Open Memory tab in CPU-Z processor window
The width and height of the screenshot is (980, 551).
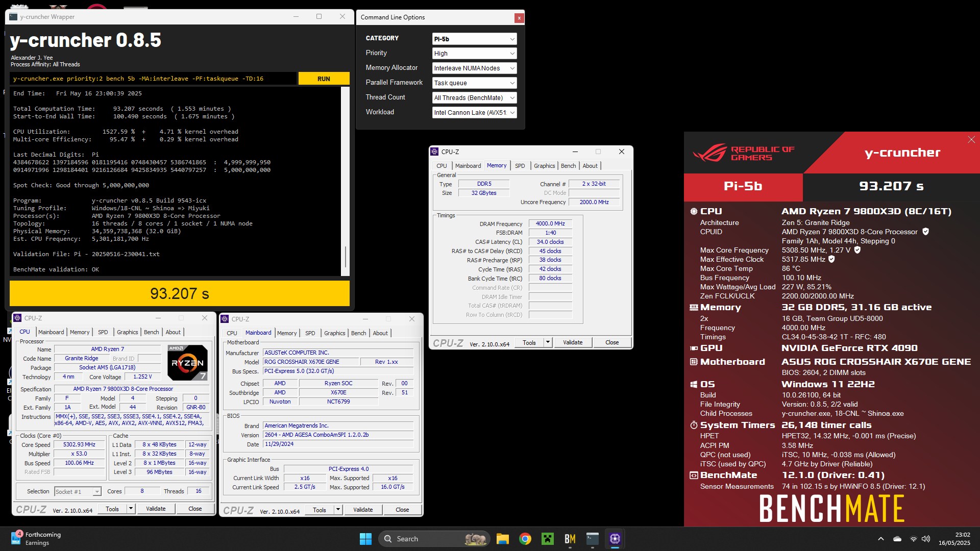[x=80, y=332]
